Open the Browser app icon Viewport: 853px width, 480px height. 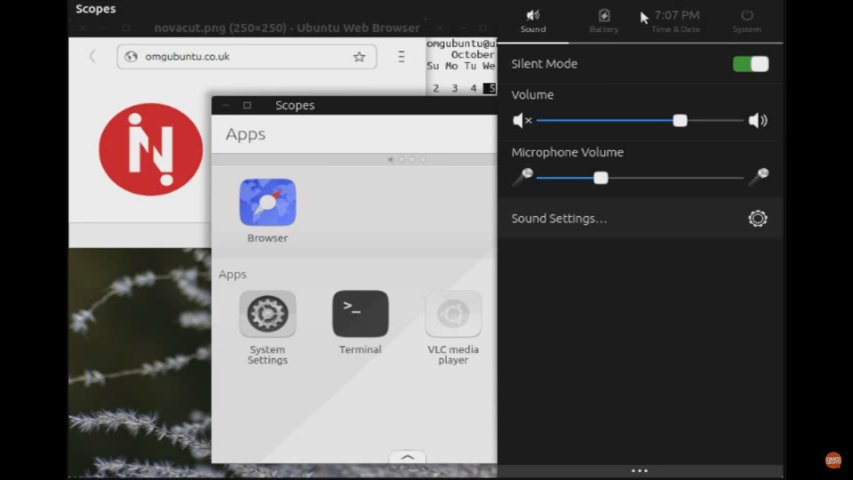tap(267, 203)
